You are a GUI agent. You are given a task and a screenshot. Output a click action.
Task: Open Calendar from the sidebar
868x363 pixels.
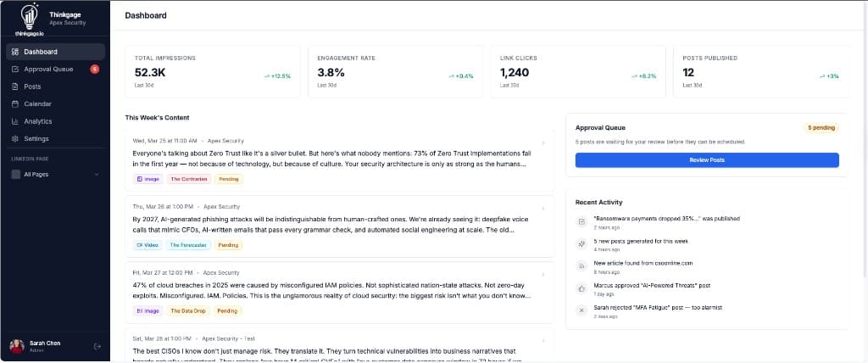[x=55, y=103]
